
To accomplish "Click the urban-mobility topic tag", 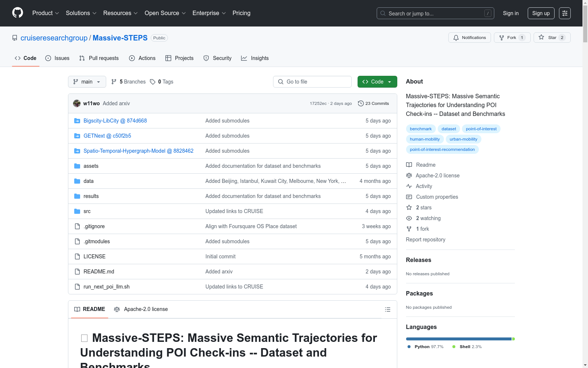I will (463, 139).
